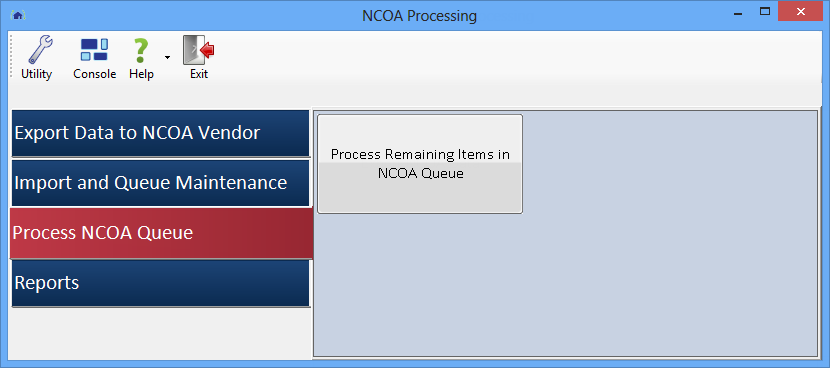The image size is (830, 368).
Task: Click the green Help question mark
Action: [141, 51]
